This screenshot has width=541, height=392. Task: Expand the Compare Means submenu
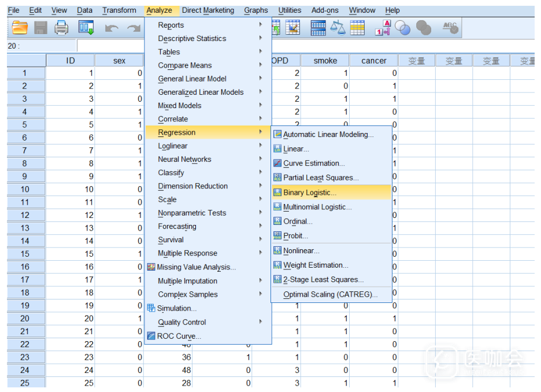pos(185,65)
